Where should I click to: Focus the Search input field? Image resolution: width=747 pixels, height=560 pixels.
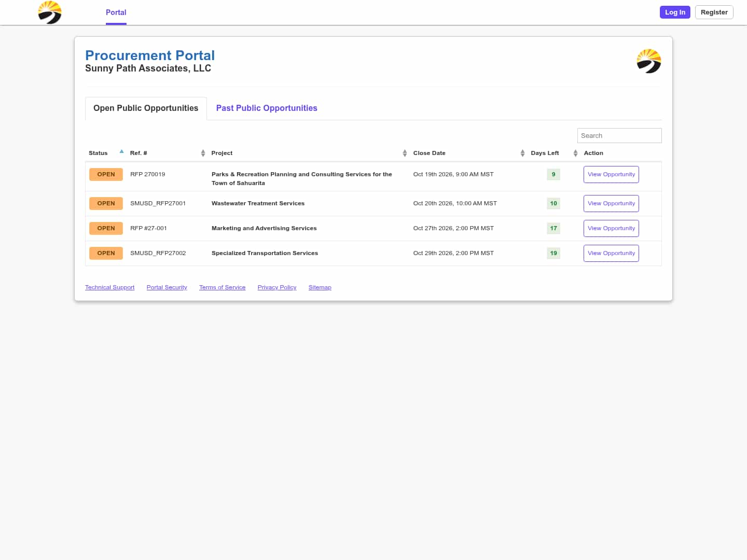(x=619, y=135)
